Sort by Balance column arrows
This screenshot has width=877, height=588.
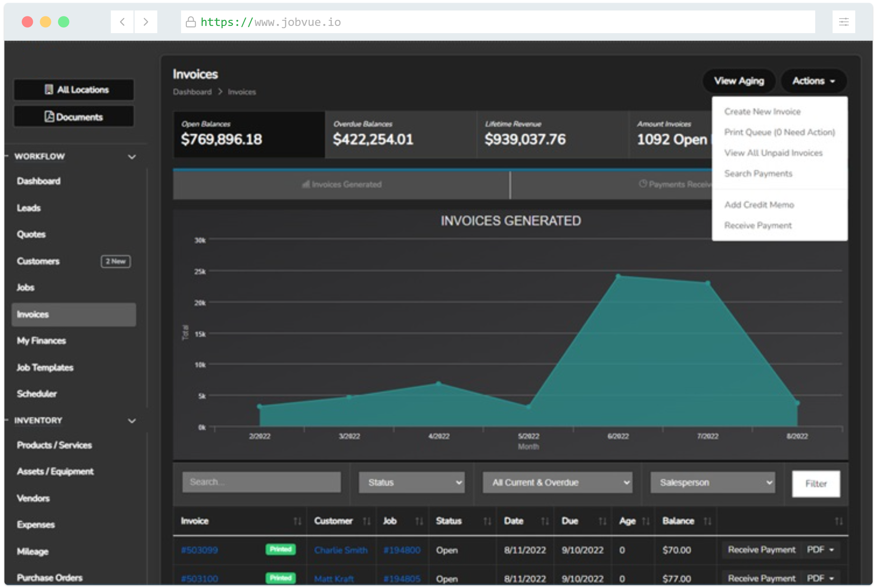pyautogui.click(x=708, y=521)
